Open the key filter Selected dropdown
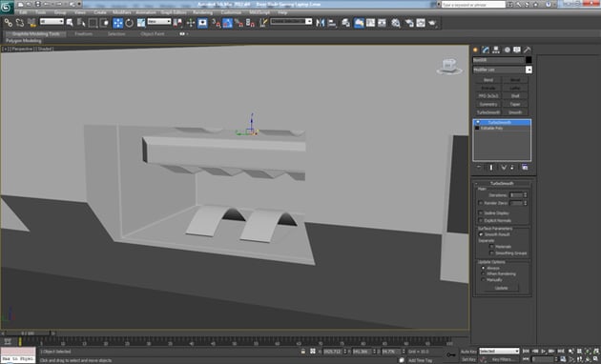This screenshot has width=601, height=364. (499, 351)
